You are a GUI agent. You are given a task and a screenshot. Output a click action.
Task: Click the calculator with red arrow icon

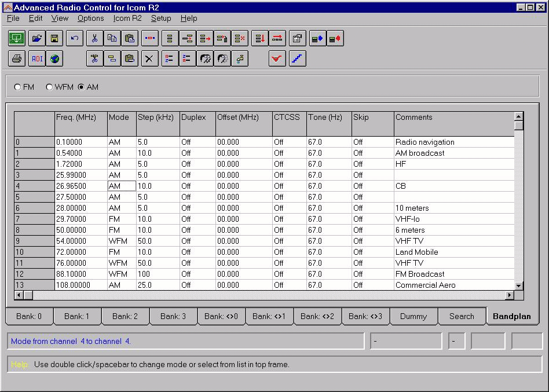coord(335,38)
